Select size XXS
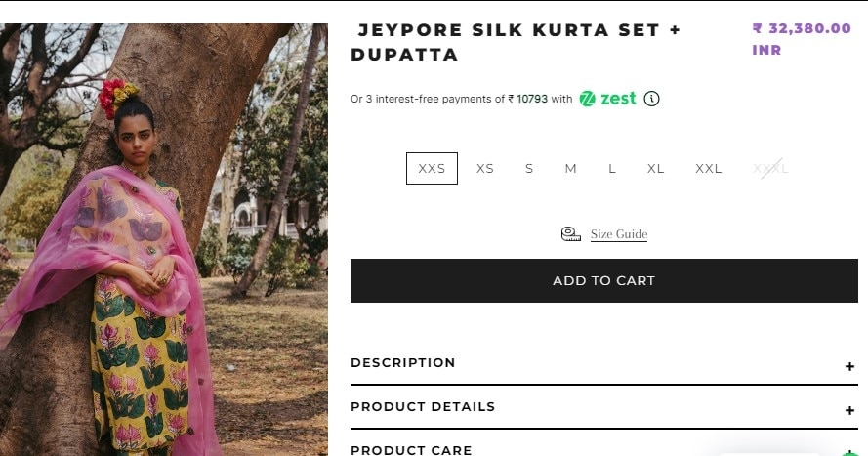 coord(432,168)
